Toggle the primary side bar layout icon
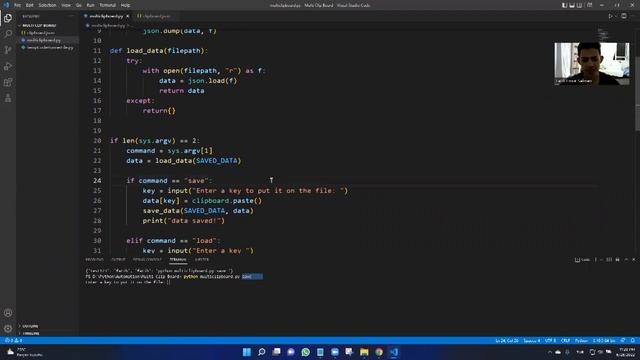The image size is (640, 360). 564,5
